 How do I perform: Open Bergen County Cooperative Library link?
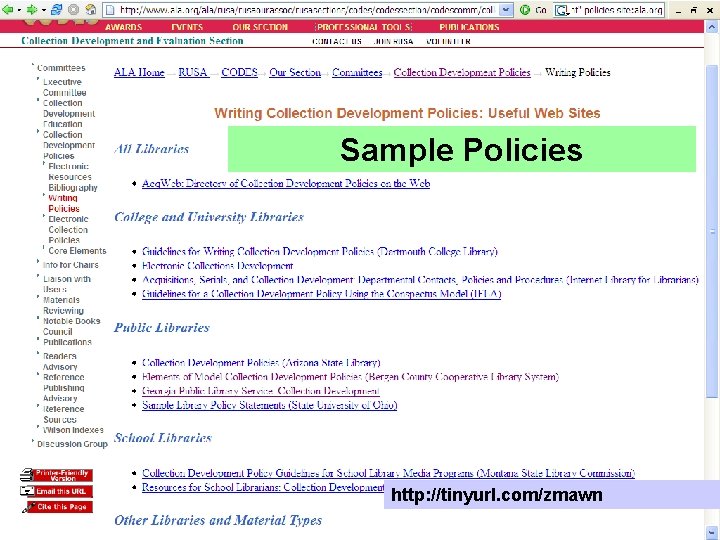(x=350, y=377)
